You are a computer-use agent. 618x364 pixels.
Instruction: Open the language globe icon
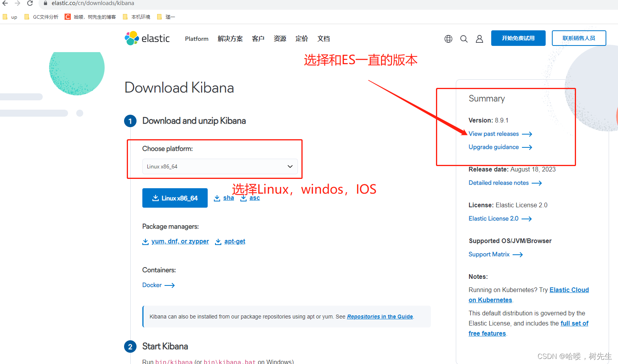(x=448, y=39)
